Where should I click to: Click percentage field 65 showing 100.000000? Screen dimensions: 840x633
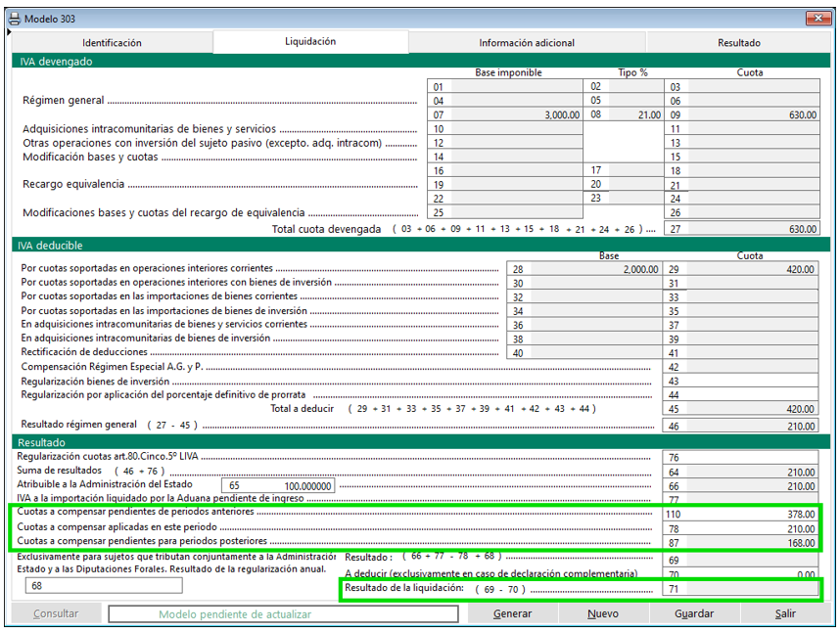tap(279, 485)
